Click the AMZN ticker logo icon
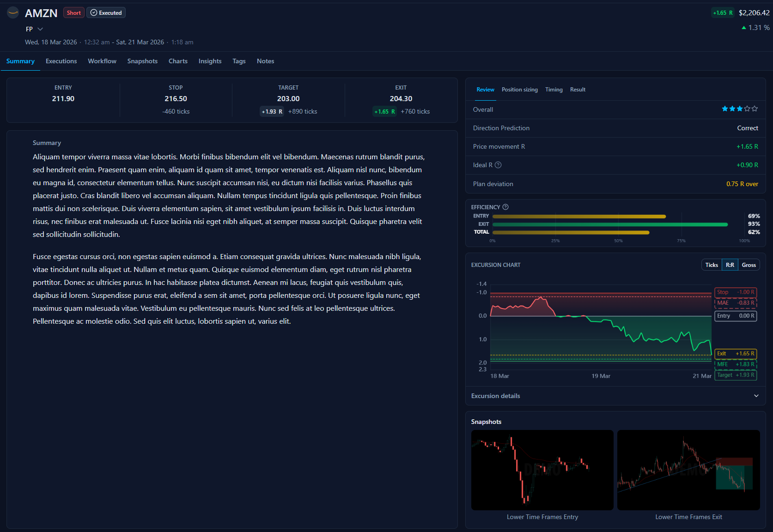 point(13,13)
